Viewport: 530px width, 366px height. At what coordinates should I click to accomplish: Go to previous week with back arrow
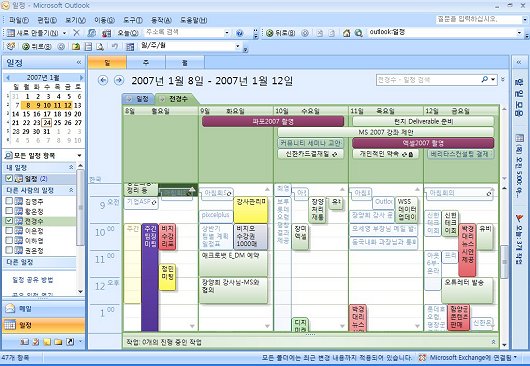tap(103, 80)
